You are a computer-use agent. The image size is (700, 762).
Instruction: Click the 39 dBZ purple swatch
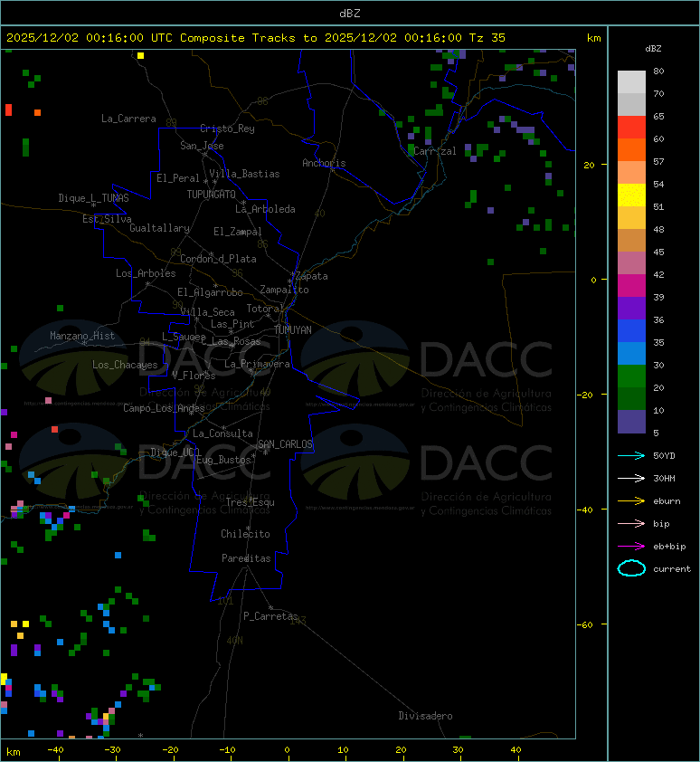[631, 308]
